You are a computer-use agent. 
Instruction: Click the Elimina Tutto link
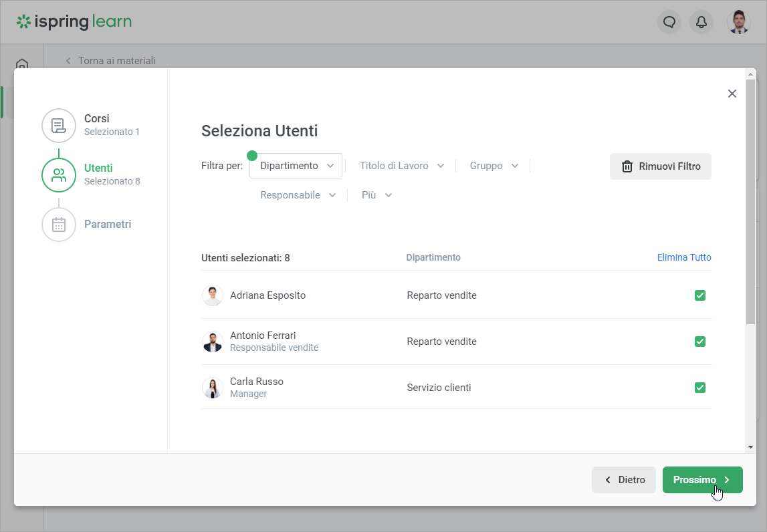(x=684, y=257)
